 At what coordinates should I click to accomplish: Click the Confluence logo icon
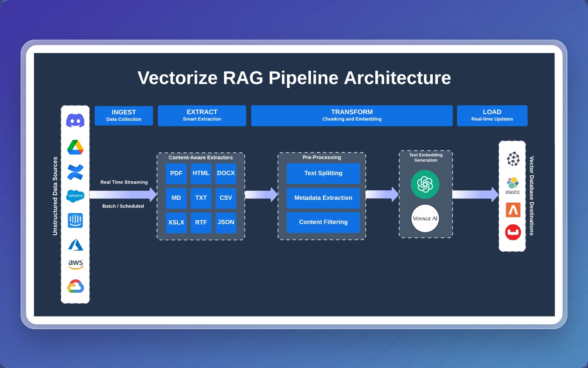(75, 172)
